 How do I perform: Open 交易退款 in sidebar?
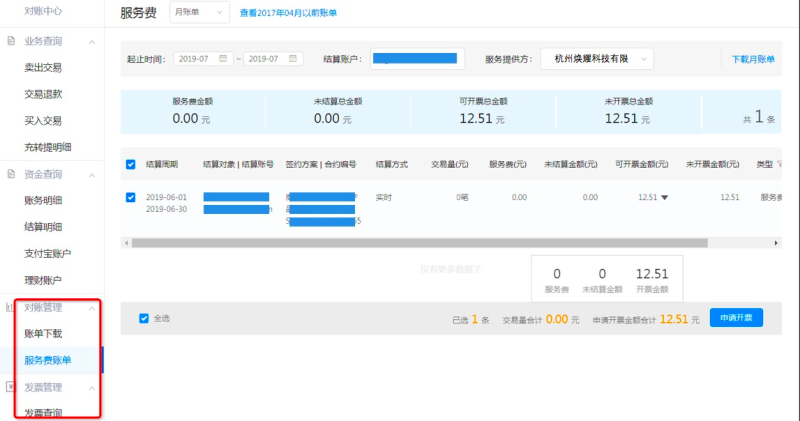click(43, 94)
